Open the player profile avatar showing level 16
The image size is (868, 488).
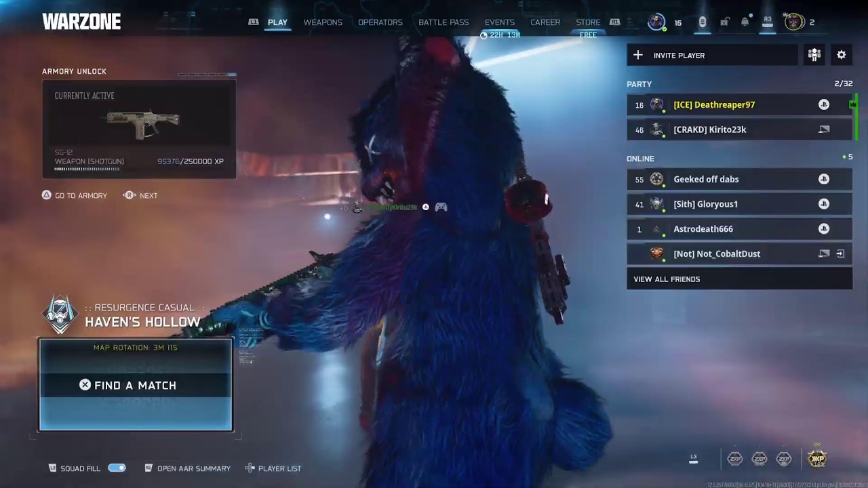(x=656, y=22)
